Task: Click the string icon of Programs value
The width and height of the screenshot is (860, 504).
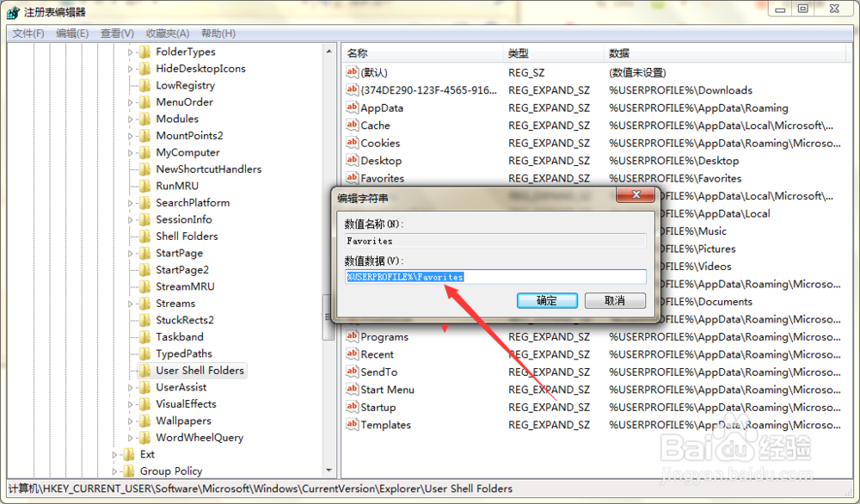Action: pos(352,336)
